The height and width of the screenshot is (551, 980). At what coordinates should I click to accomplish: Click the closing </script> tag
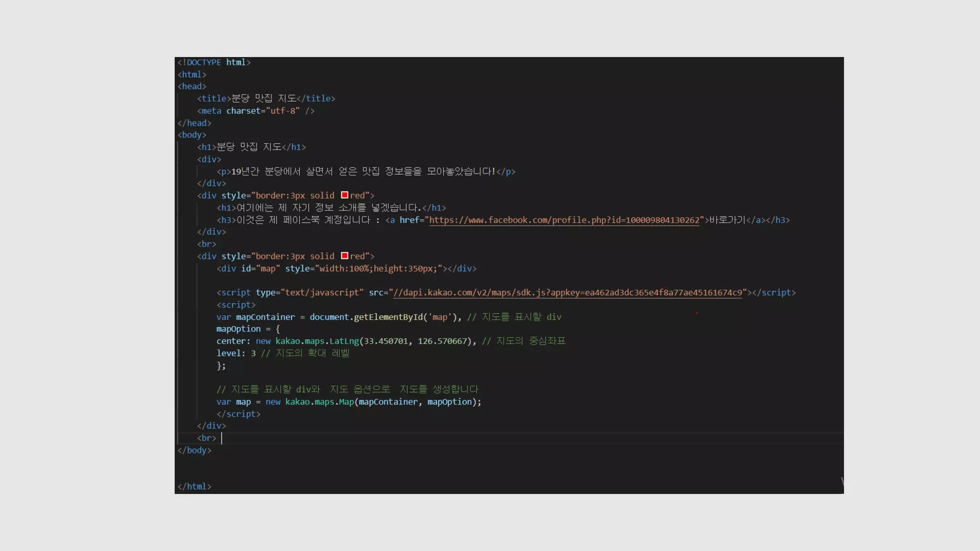point(238,414)
